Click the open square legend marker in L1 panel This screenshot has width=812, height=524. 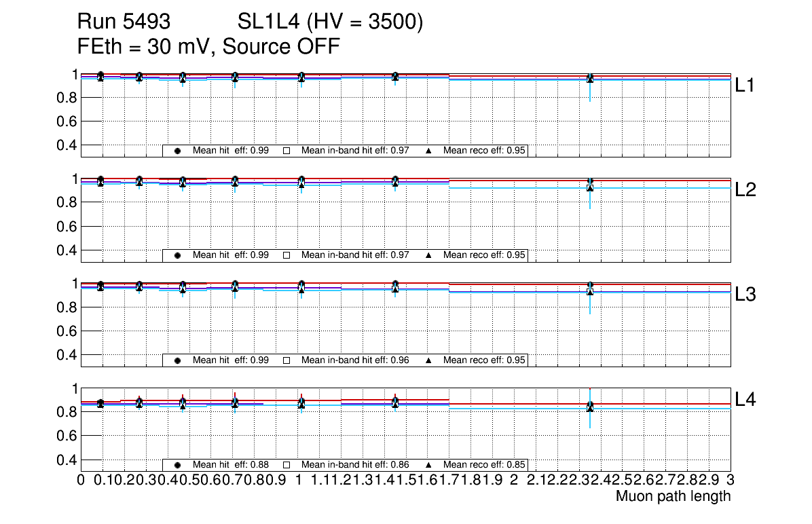287,151
